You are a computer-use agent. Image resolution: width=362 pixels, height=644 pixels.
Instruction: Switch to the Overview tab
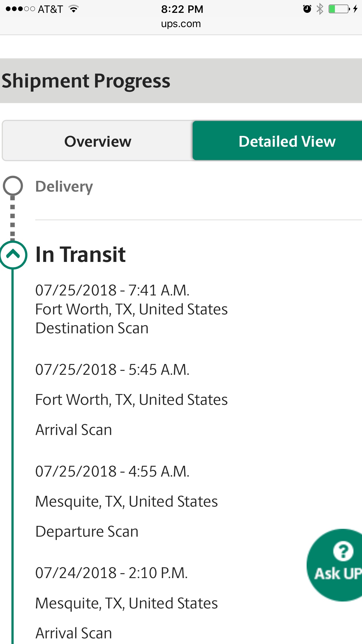(x=98, y=141)
